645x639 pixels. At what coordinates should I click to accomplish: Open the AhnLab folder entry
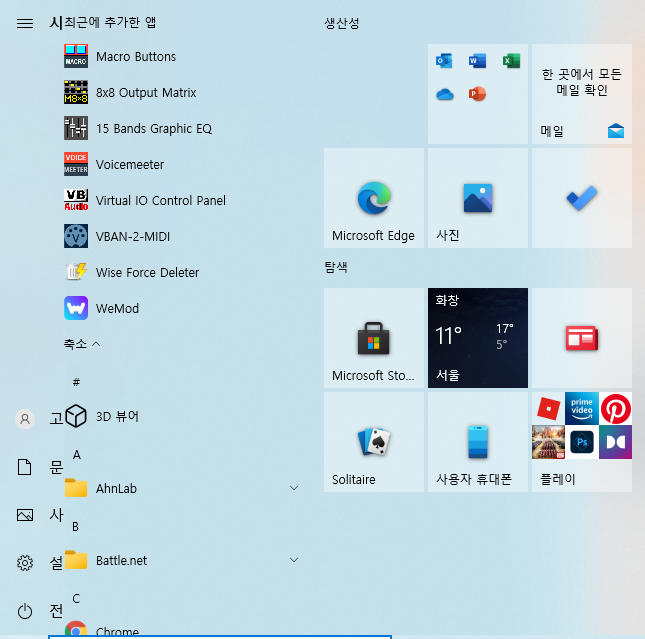coord(181,488)
